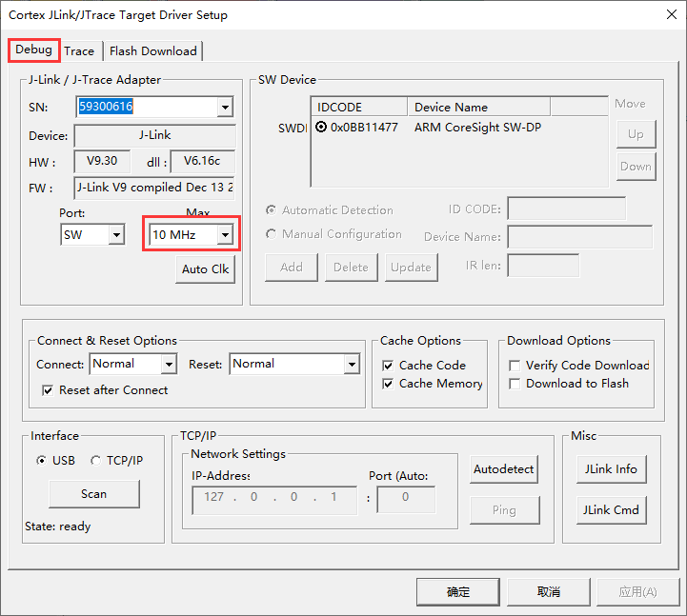Click the HW version V9.30 field
The image size is (687, 616).
(x=102, y=161)
